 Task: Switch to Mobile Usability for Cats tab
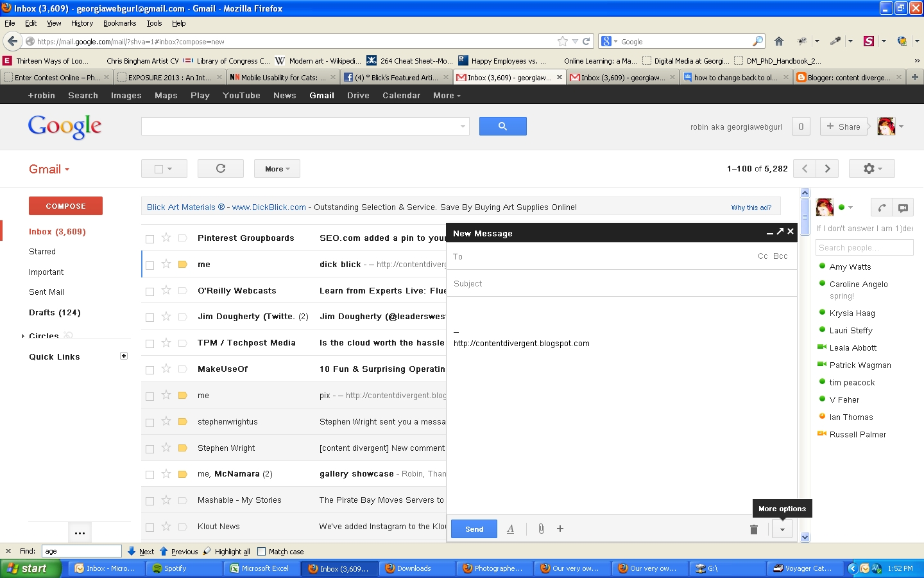pyautogui.click(x=283, y=77)
